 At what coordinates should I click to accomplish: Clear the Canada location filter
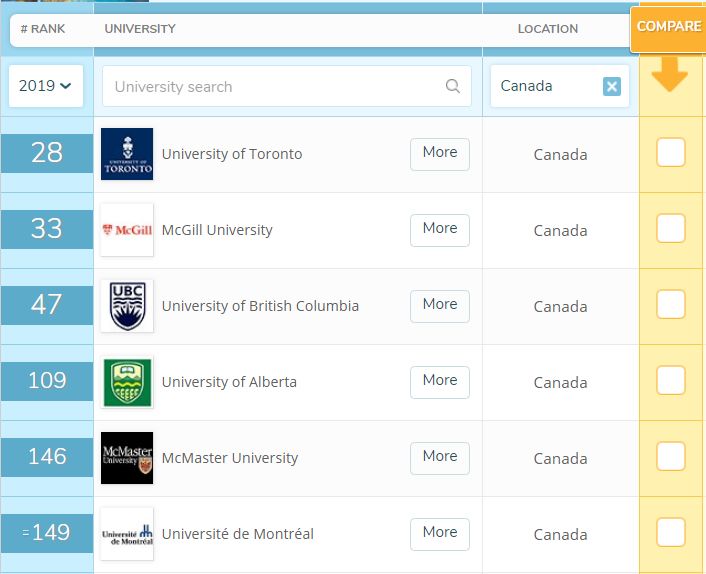tap(612, 86)
